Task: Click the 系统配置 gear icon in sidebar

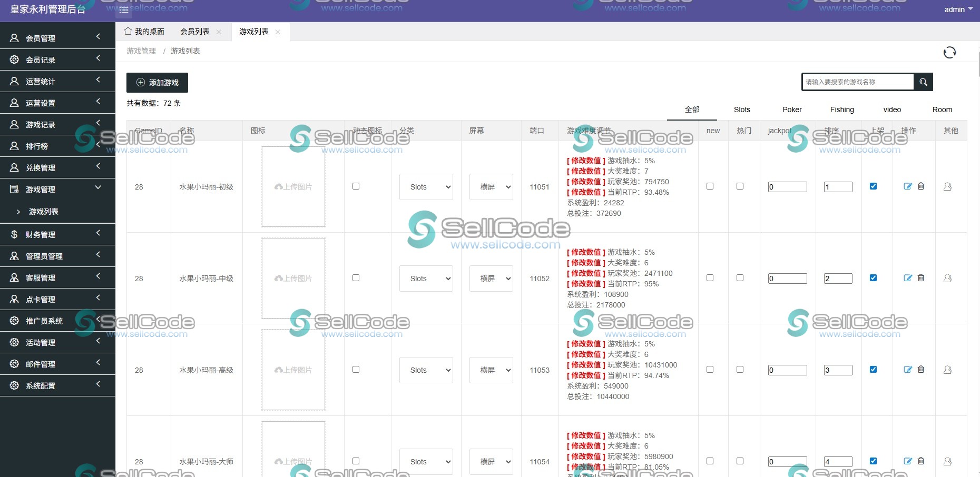Action: point(14,385)
